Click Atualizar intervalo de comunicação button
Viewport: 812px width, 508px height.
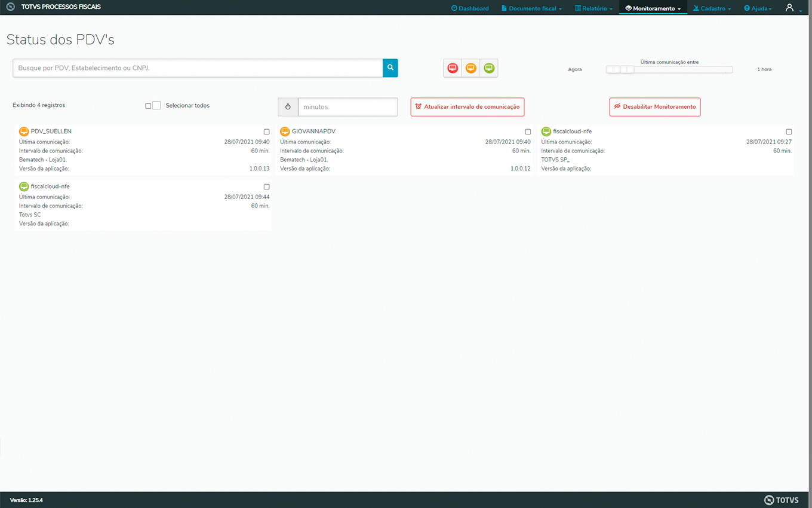467,107
